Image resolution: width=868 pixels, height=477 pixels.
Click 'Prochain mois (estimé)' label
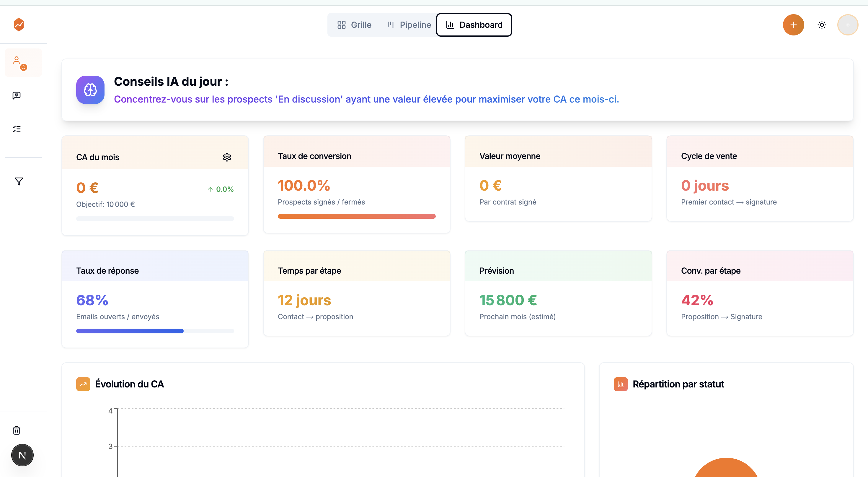coord(517,317)
